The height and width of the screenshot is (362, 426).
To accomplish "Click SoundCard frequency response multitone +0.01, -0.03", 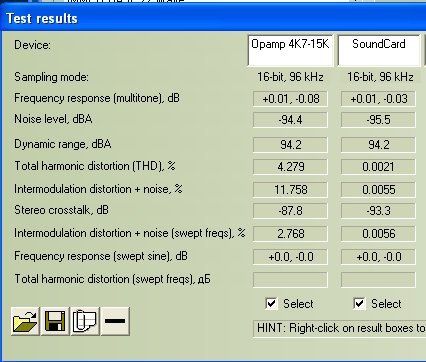I will (378, 99).
